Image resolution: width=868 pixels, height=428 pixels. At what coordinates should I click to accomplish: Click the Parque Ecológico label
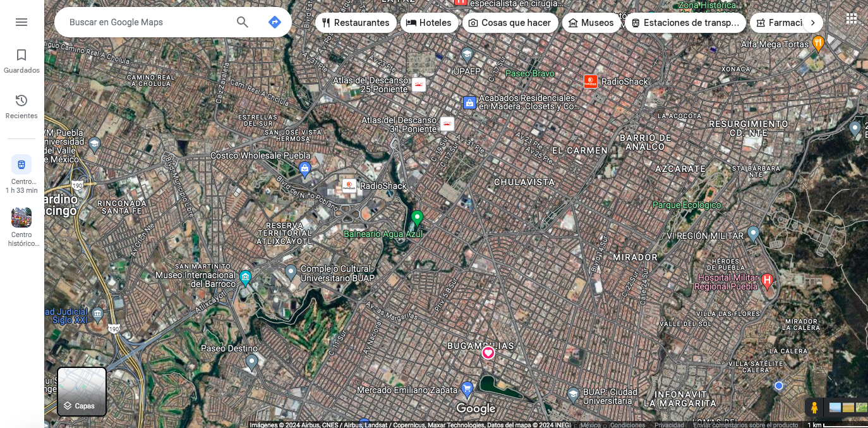pos(687,205)
